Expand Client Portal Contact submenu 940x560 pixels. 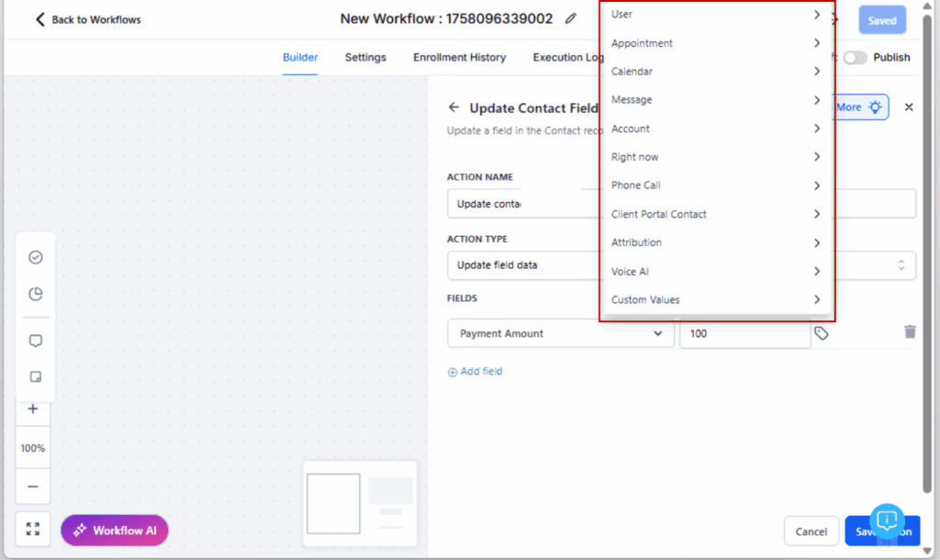(x=716, y=214)
